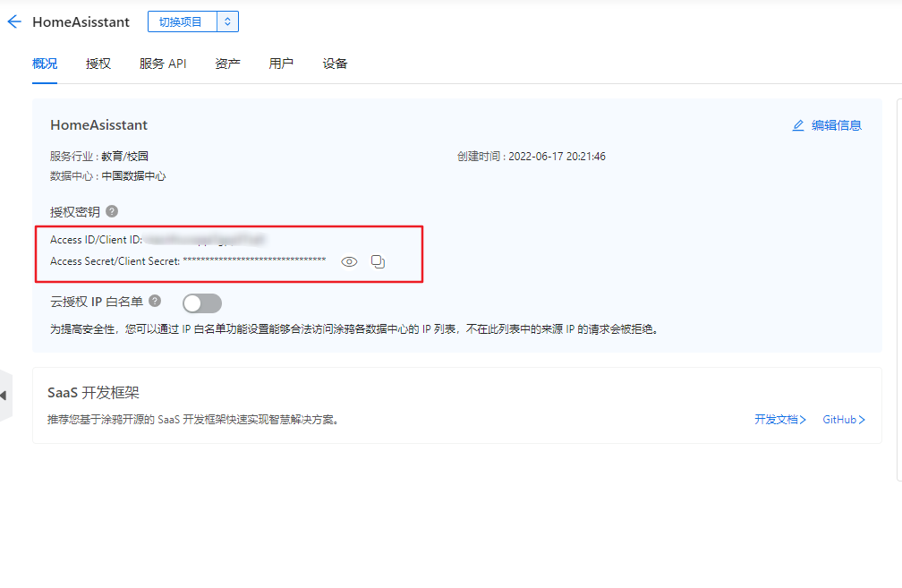Click the SaaS 开发框架 heading

click(x=93, y=393)
